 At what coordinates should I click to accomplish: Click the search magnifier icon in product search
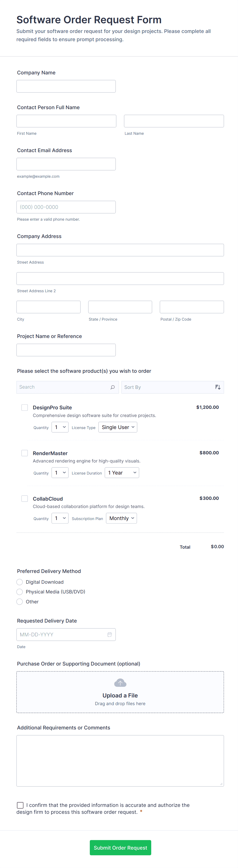click(x=113, y=387)
